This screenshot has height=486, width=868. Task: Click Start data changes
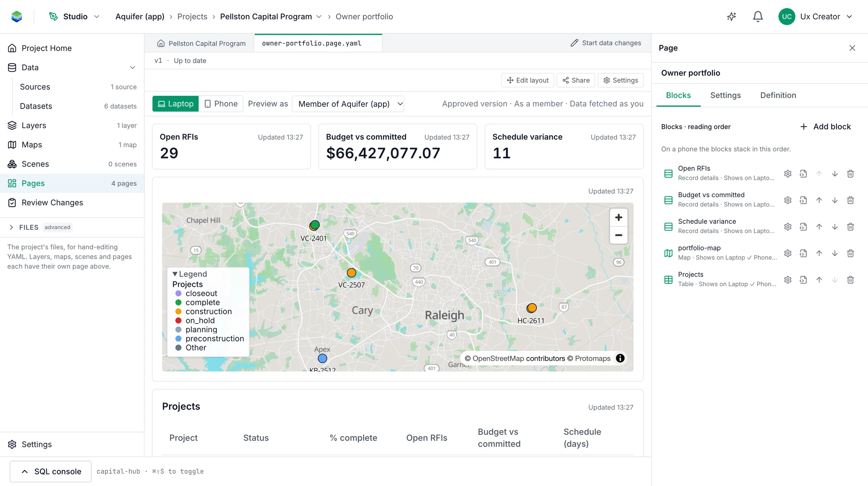(x=606, y=43)
